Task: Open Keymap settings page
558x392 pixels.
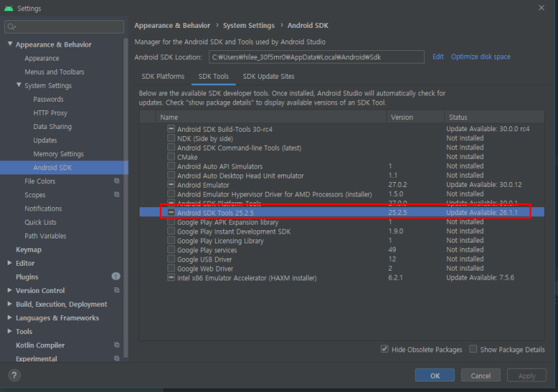Action: click(x=29, y=249)
